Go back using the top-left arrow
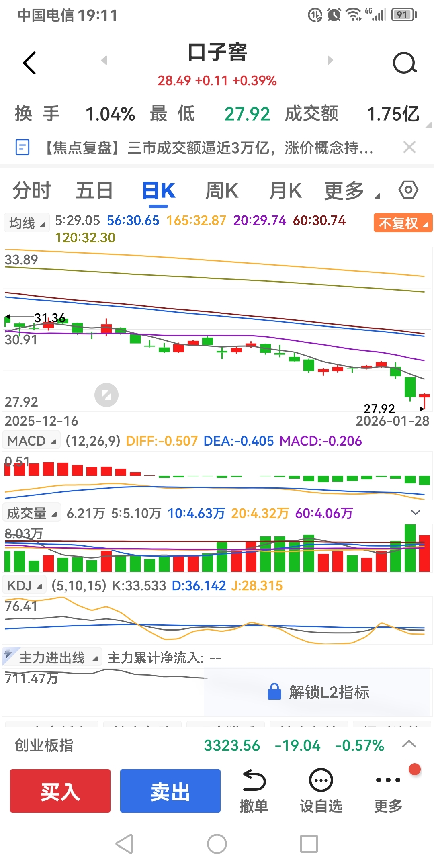Viewport: 434px width, 868px height. (x=29, y=63)
